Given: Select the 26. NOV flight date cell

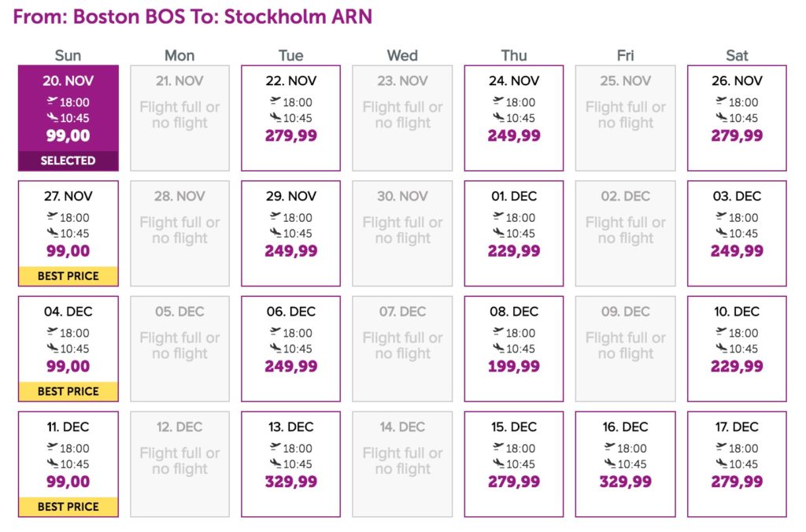Looking at the screenshot, I should (737, 117).
